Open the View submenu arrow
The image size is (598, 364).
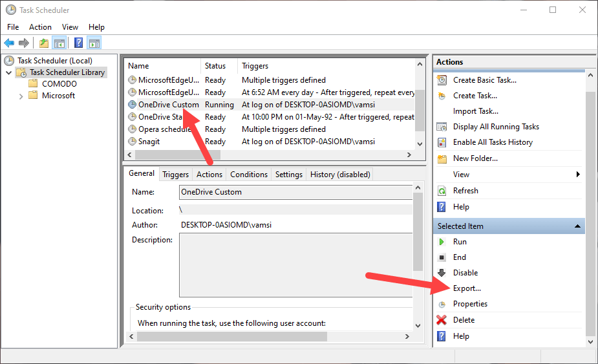[578, 175]
